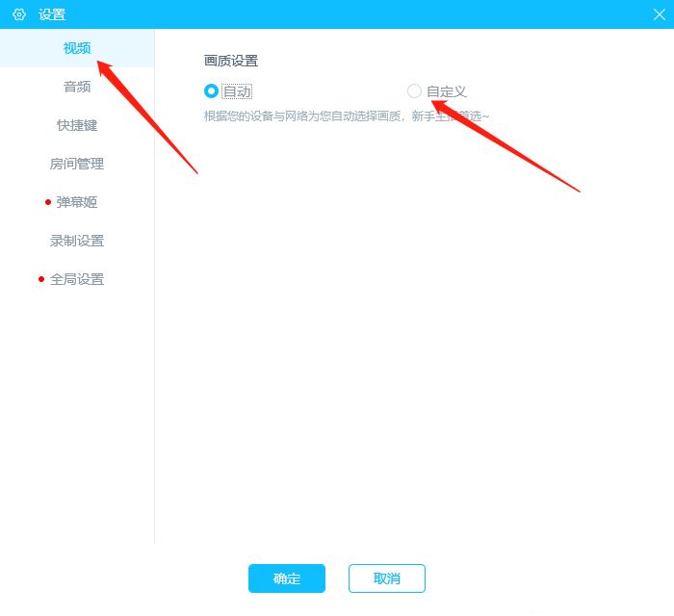Close the 设置 dialog with the X
674x616 pixels.
click(x=659, y=14)
